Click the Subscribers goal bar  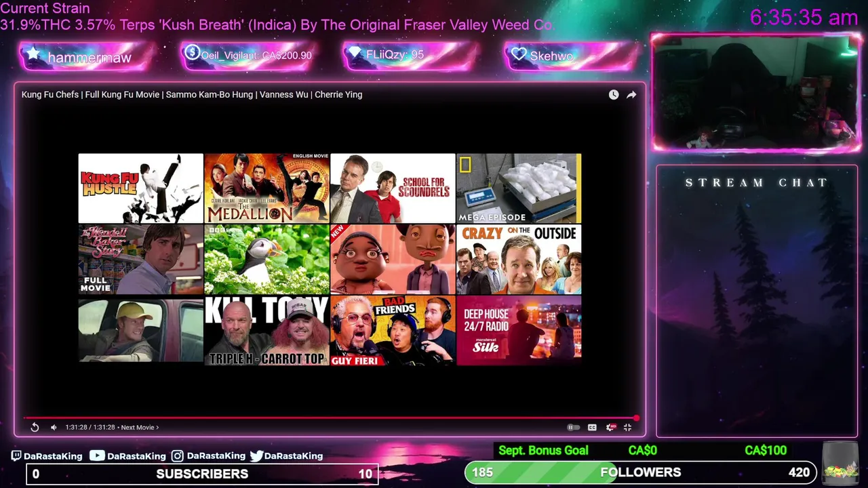coord(202,474)
